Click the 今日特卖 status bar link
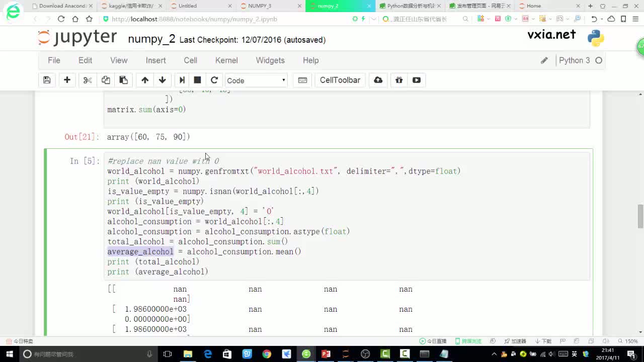 click(19, 341)
